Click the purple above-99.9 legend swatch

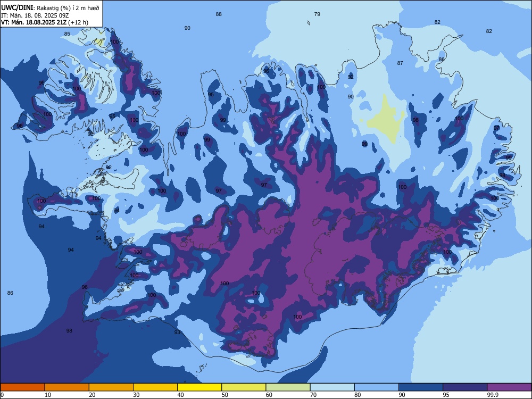[509, 387]
